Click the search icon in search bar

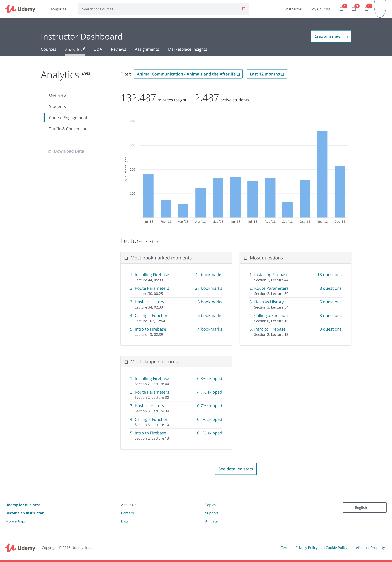(x=244, y=9)
